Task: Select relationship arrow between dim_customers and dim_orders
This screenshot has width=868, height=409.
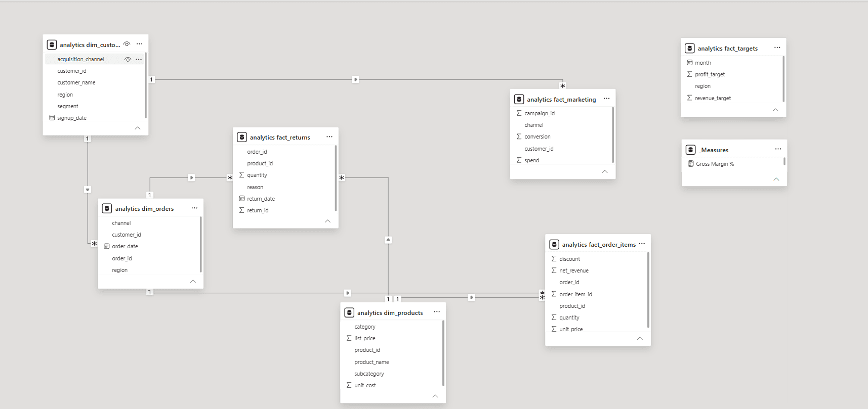Action: click(x=88, y=190)
